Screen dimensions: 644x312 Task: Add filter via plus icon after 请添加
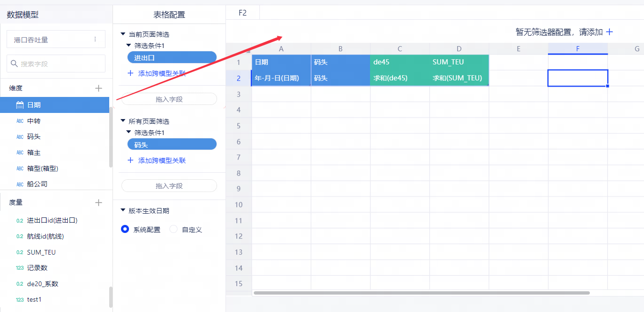click(x=609, y=32)
